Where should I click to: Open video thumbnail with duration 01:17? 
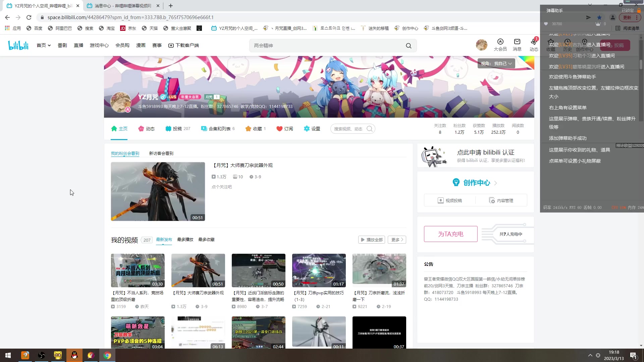(319, 270)
